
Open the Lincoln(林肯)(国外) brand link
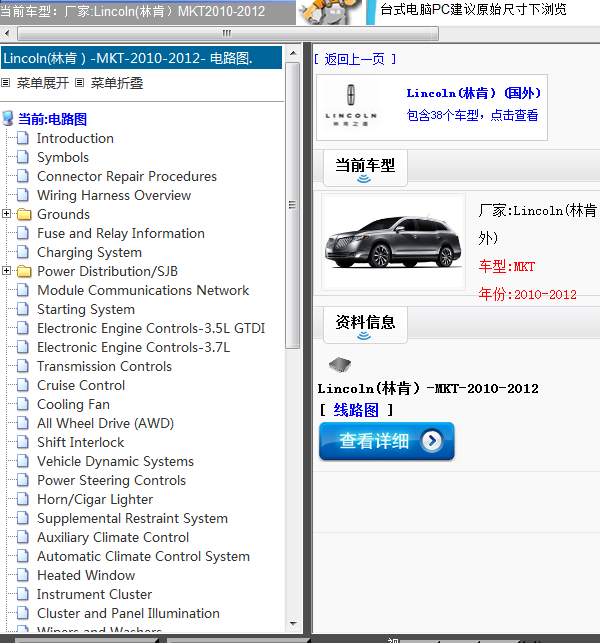[473, 93]
